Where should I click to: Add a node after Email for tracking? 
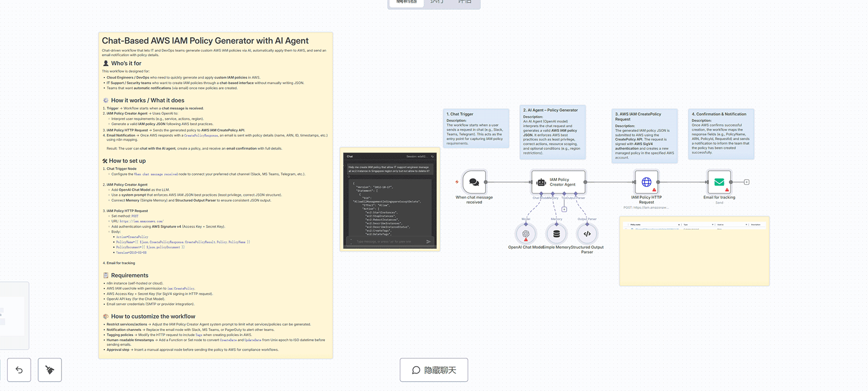[x=747, y=182]
